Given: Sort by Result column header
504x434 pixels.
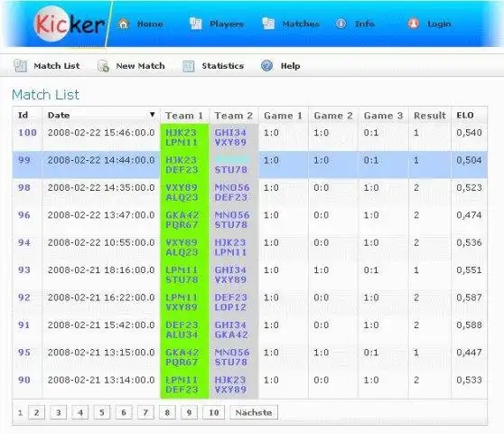Looking at the screenshot, I should click(x=430, y=116).
